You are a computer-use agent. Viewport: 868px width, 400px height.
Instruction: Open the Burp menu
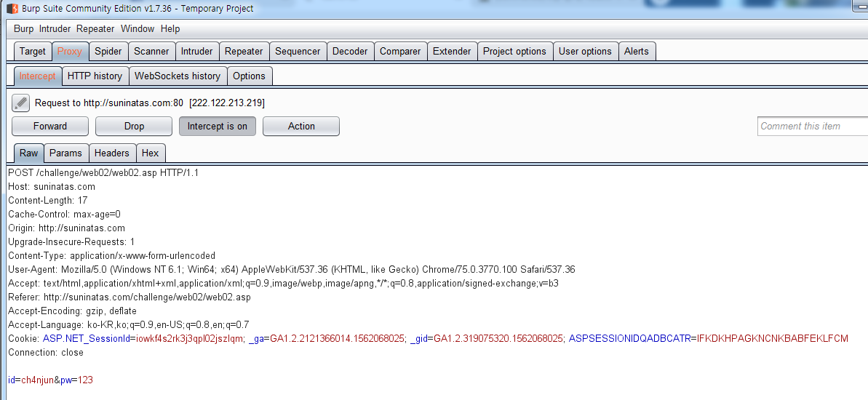pos(24,29)
